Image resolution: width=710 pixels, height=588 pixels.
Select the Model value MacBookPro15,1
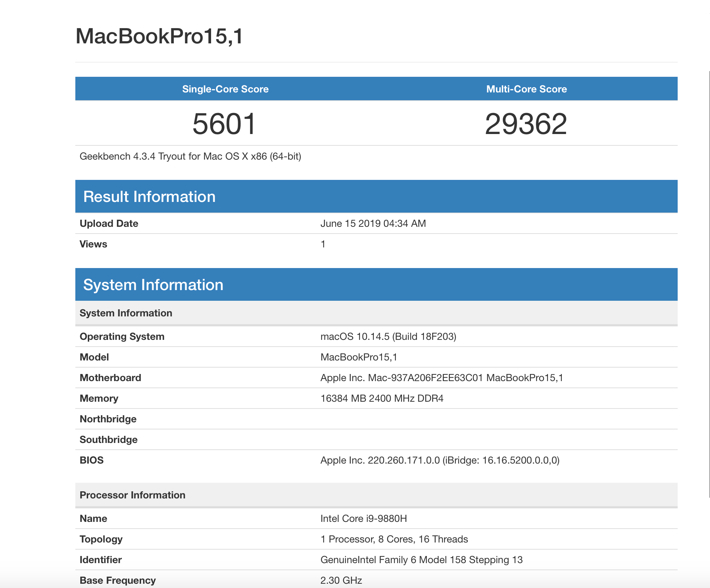tap(359, 357)
